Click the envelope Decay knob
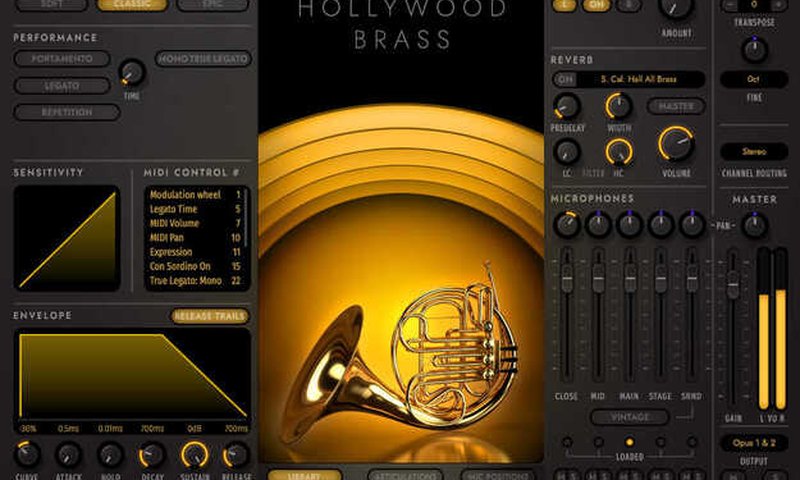The image size is (800, 480). click(x=152, y=455)
